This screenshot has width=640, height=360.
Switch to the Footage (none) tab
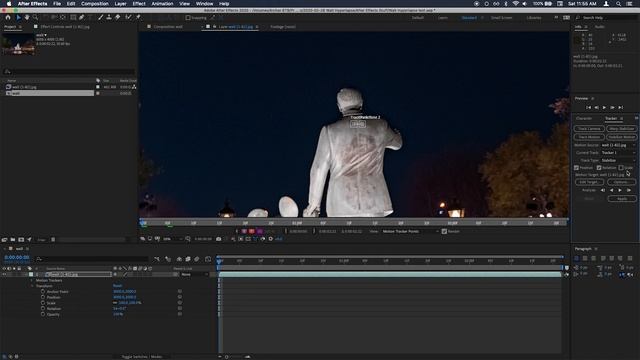(x=283, y=27)
